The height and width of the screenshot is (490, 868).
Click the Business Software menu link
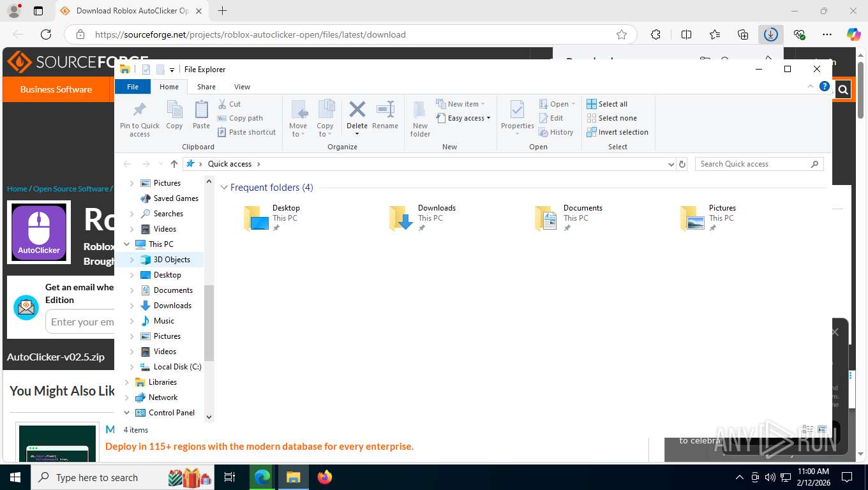tap(56, 89)
